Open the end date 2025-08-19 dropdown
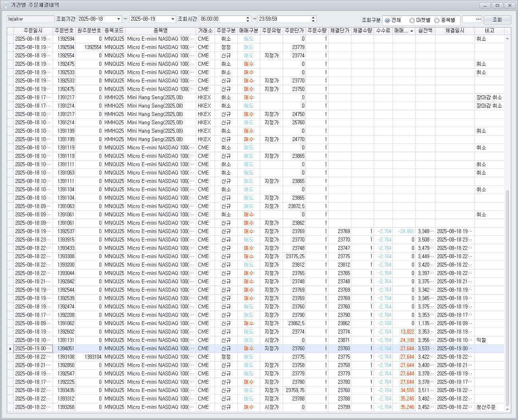Viewport: 518px width, 420px height. (173, 19)
